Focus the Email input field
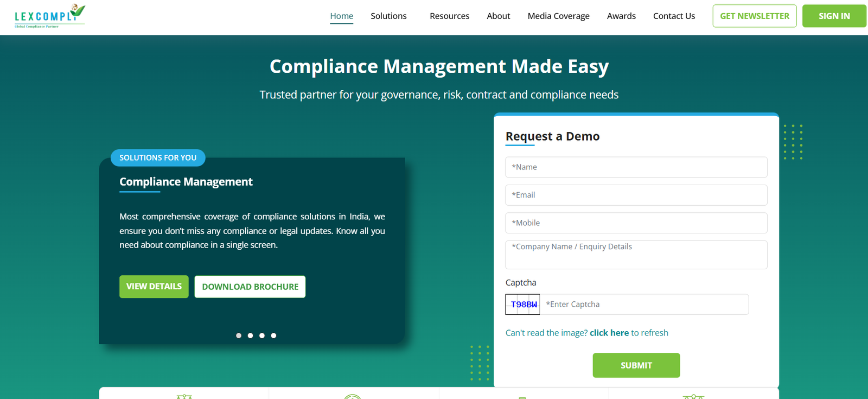 click(636, 195)
